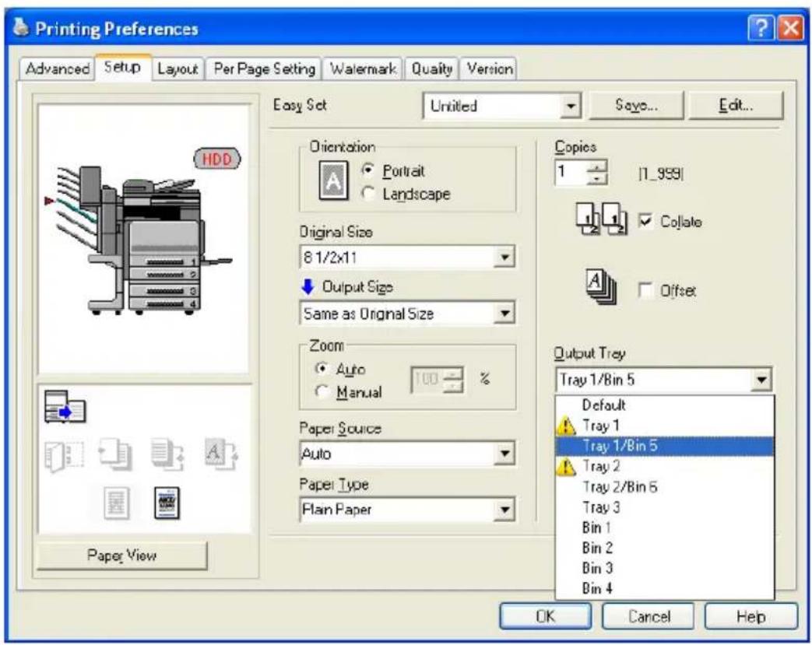Close the Printing Preferences dialog
The image size is (812, 645).
[x=791, y=28]
